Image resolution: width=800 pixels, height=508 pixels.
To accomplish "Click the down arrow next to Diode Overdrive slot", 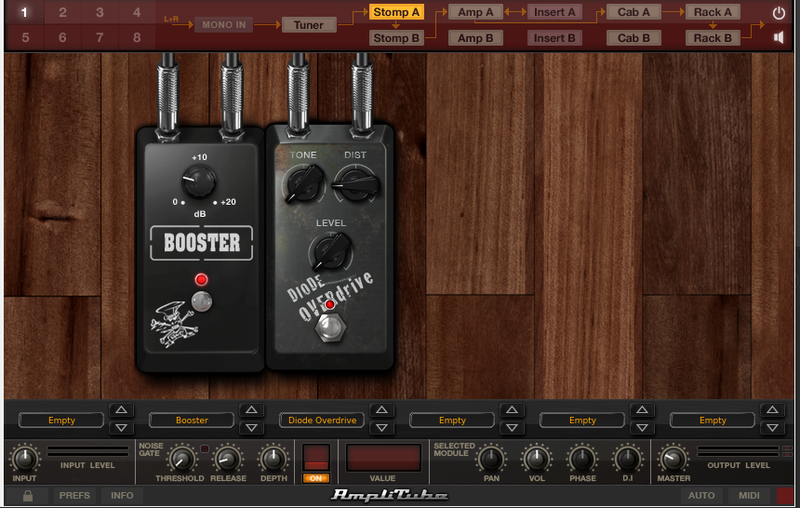I will [x=382, y=427].
